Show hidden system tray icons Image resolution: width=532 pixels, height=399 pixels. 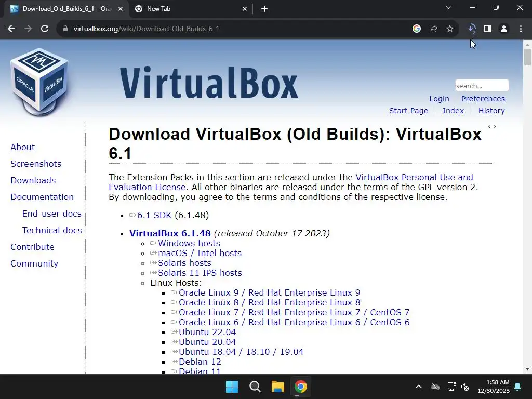click(419, 387)
